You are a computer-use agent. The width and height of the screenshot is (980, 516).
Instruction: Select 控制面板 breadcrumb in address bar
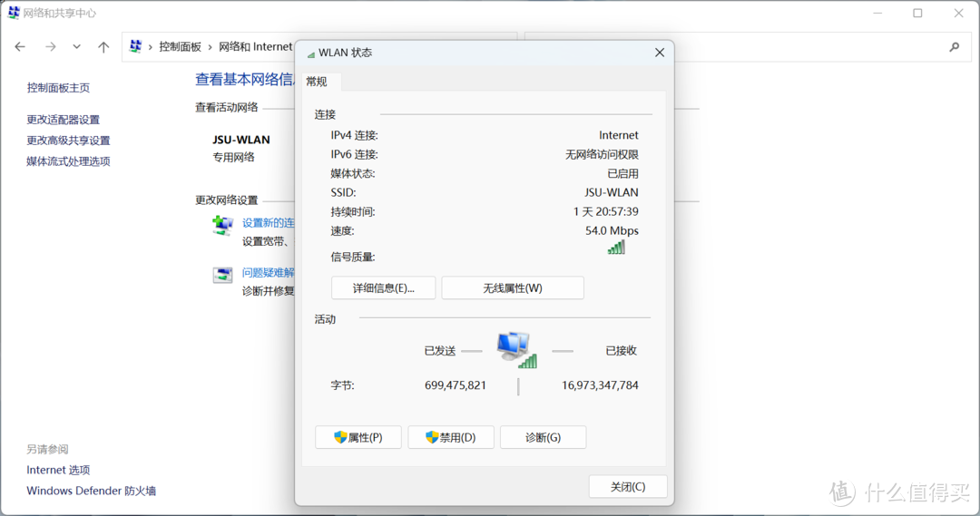180,47
